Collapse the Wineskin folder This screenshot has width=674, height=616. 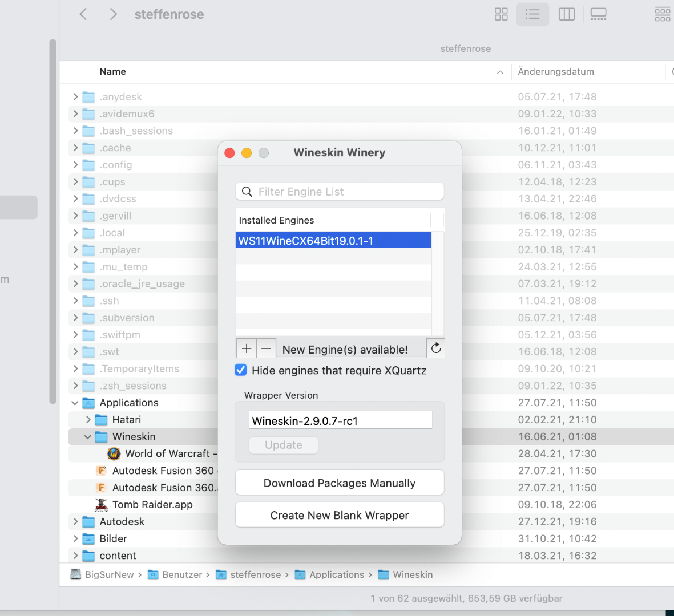pyautogui.click(x=88, y=437)
